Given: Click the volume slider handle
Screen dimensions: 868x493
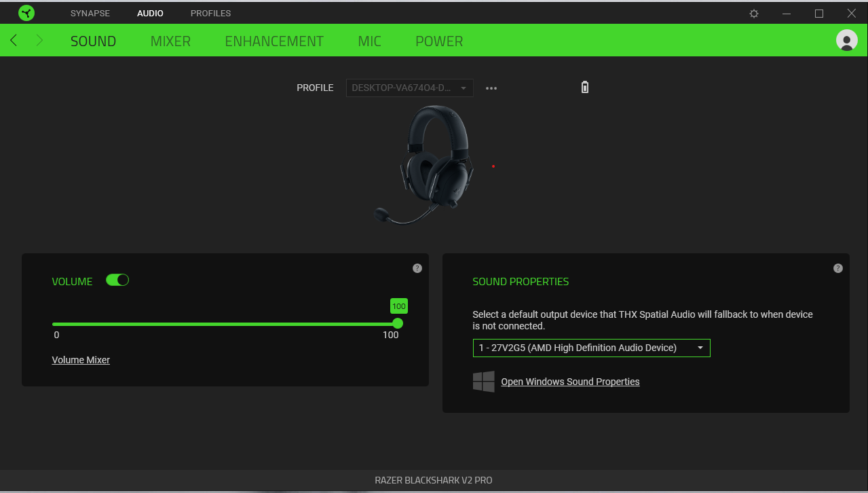Looking at the screenshot, I should (x=398, y=323).
